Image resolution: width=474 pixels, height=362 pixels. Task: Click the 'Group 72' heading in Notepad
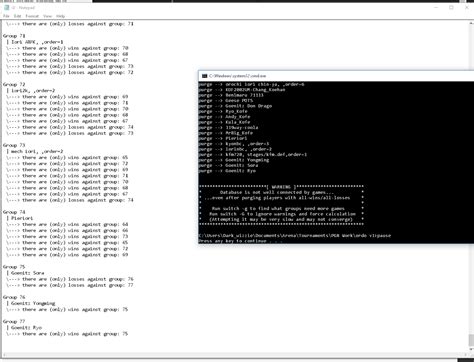click(14, 84)
